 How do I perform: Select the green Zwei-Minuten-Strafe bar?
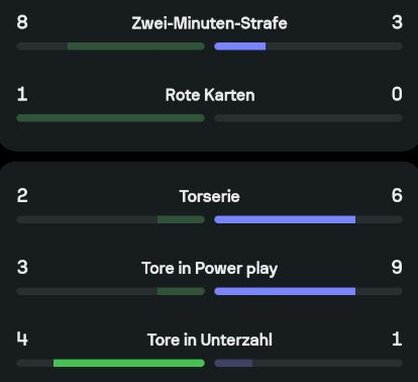pos(136,46)
